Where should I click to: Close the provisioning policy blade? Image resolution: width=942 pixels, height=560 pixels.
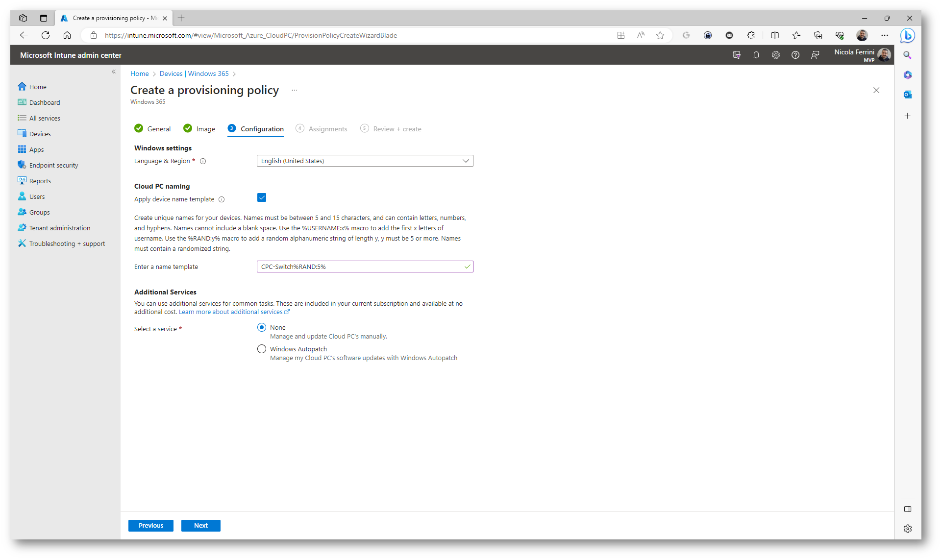(x=876, y=90)
